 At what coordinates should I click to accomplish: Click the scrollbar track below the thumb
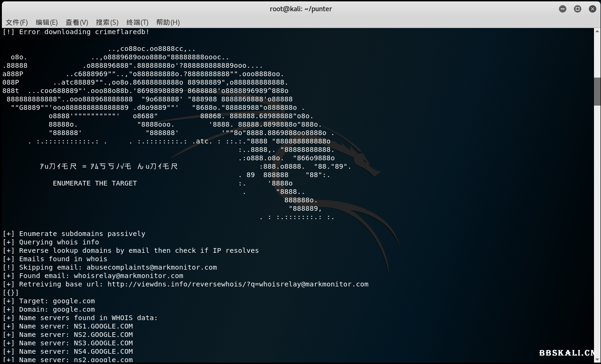(597, 234)
